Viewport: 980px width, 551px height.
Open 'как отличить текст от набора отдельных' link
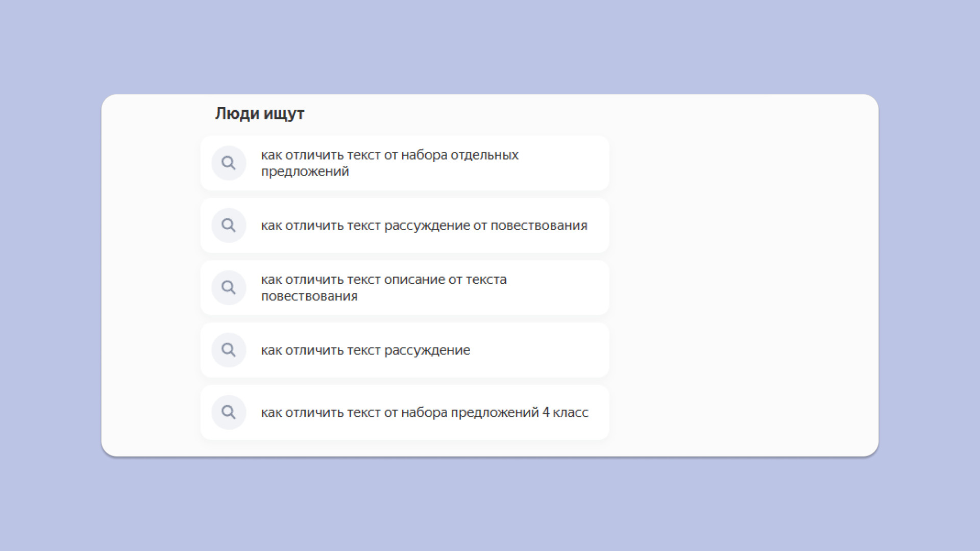point(389,155)
